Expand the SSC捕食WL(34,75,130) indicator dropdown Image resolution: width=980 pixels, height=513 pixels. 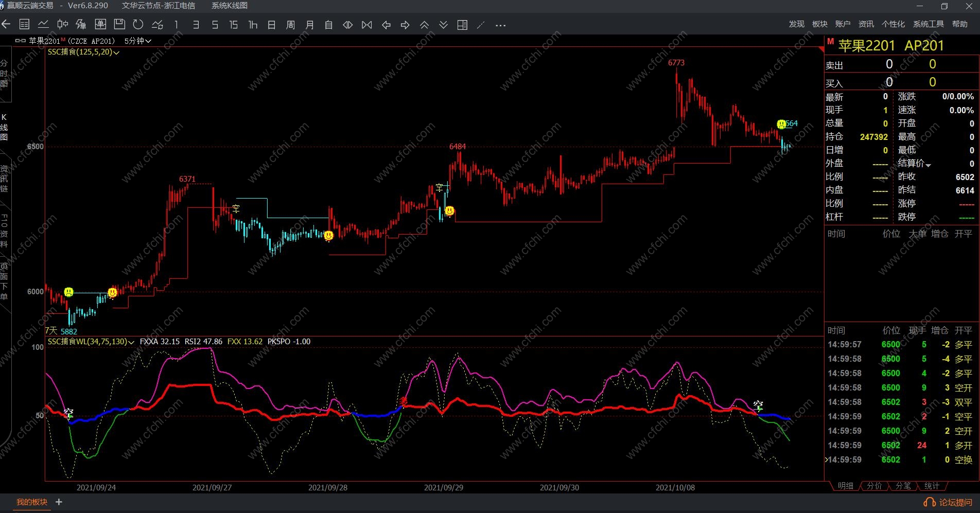click(x=91, y=342)
